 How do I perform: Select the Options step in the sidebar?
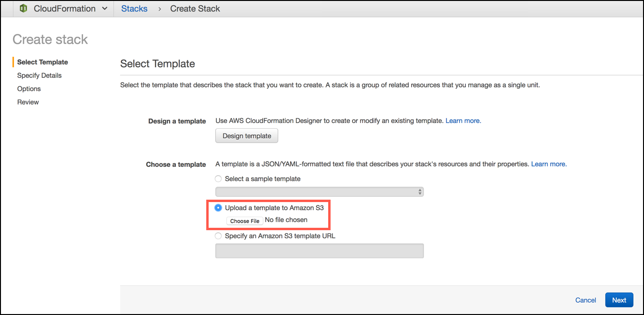[x=29, y=89]
